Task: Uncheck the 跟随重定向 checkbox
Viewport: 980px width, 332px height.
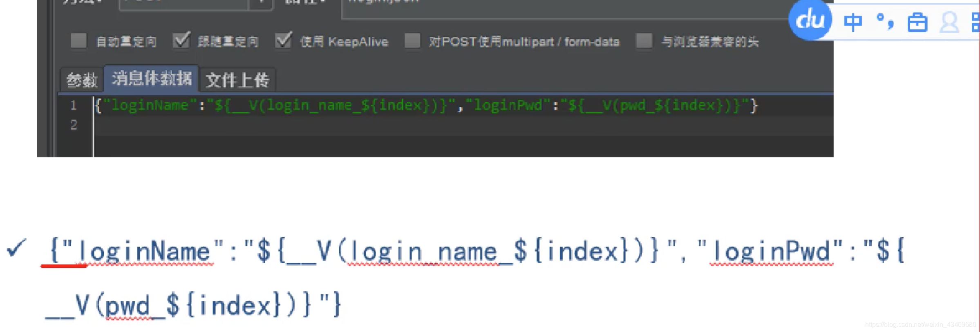Action: tap(181, 40)
